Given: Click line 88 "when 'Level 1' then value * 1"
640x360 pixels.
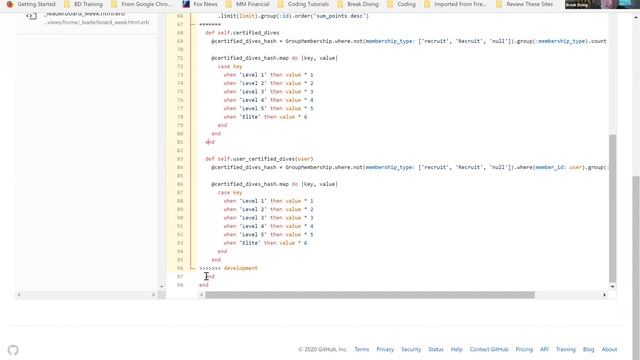Looking at the screenshot, I should pos(269,201).
